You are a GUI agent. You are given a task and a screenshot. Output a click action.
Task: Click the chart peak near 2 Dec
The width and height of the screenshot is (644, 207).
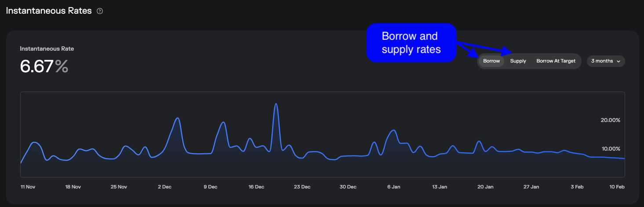point(178,118)
